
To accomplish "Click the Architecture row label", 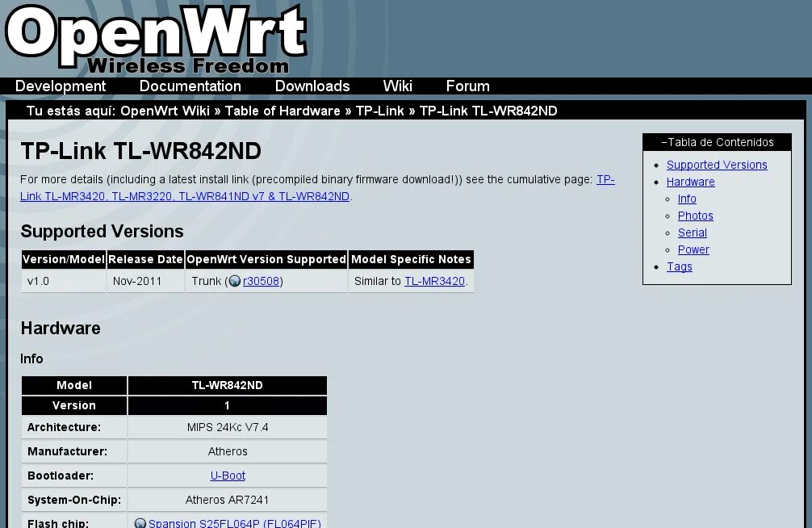I will tap(65, 427).
